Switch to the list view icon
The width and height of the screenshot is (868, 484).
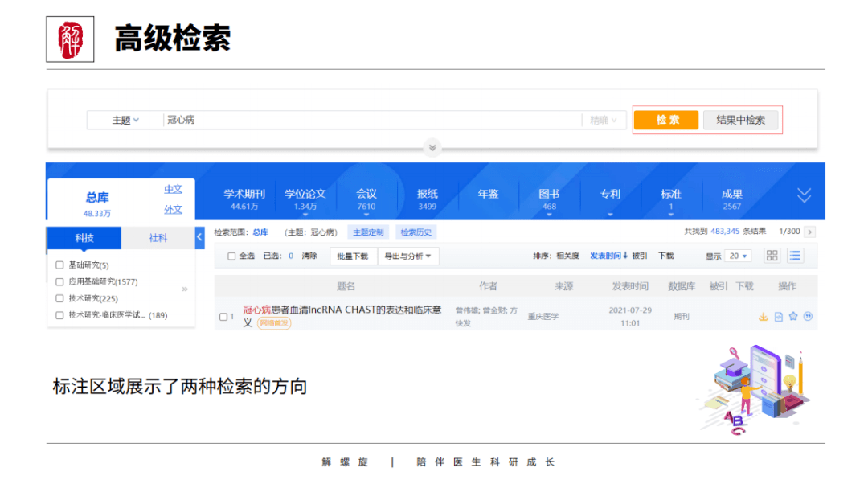click(x=795, y=256)
